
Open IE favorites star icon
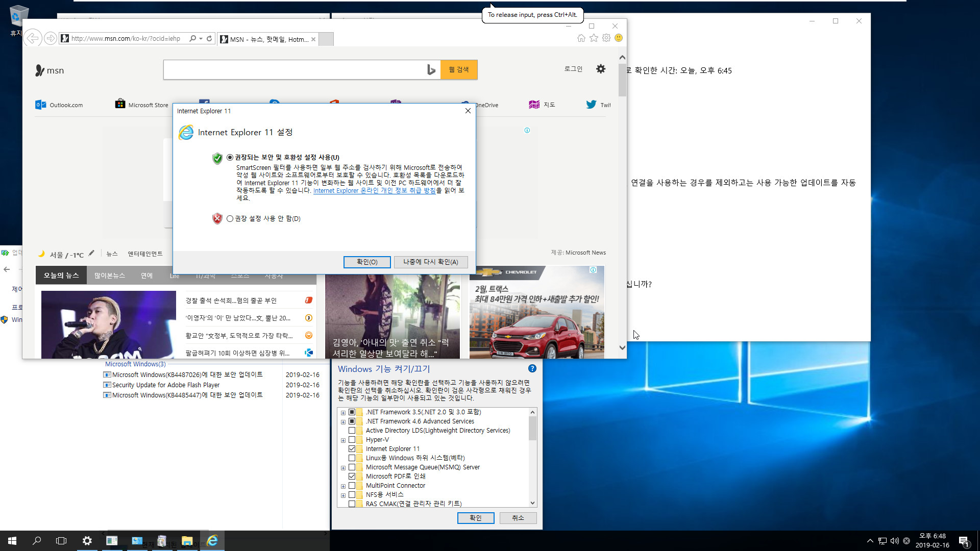[x=594, y=38]
